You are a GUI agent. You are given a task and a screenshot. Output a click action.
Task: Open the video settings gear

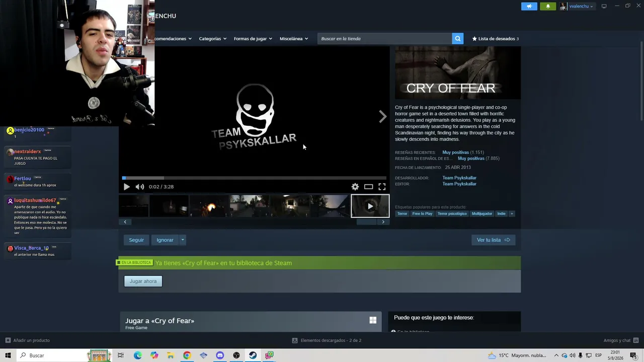click(355, 187)
